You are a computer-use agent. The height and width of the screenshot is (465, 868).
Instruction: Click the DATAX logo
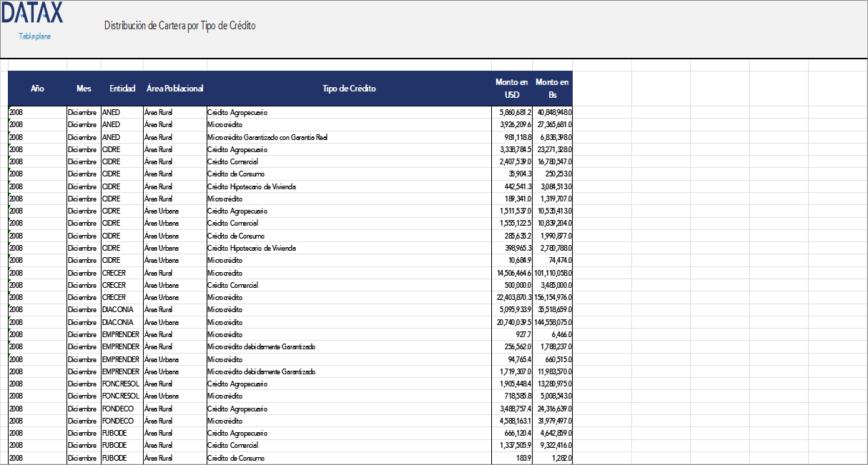(32, 12)
